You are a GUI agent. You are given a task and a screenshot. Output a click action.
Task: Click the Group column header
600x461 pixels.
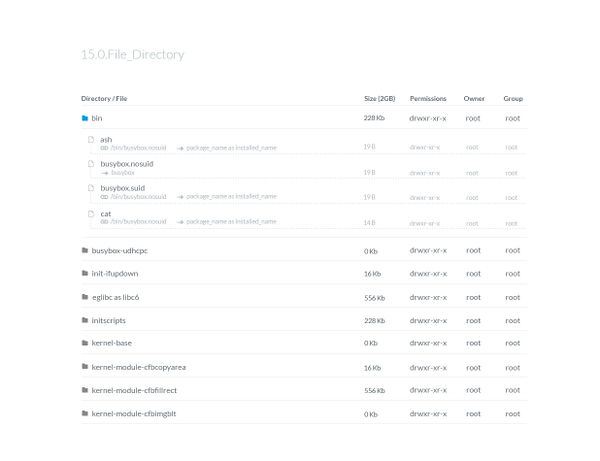click(x=512, y=98)
